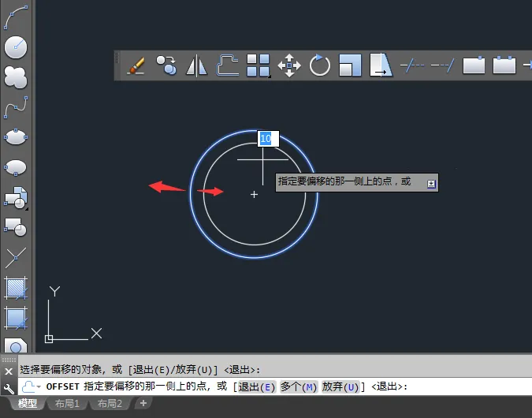Expand the dynamic prompt options arrow

[x=430, y=183]
